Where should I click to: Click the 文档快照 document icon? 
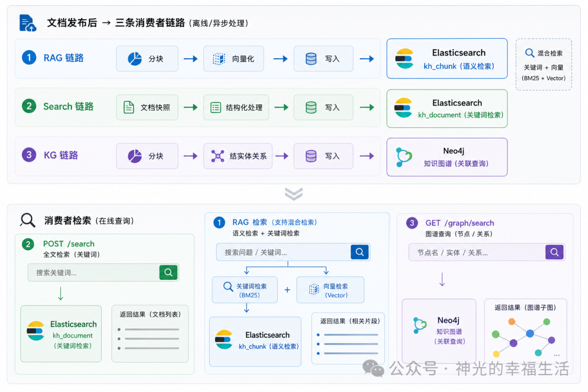coord(128,107)
